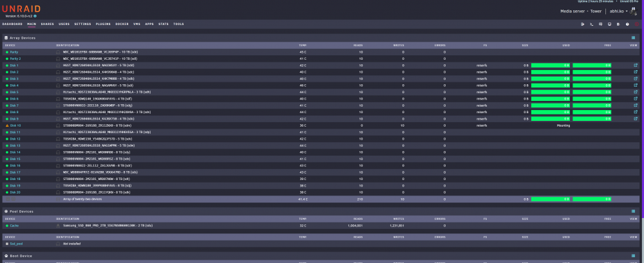
Task: Browse Disk 7 via View icon
Action: tap(636, 105)
